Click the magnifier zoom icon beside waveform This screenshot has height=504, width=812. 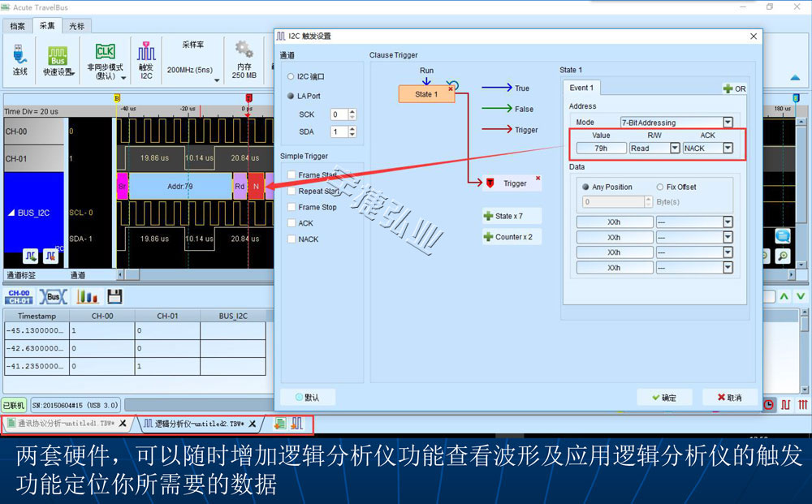pos(783,256)
